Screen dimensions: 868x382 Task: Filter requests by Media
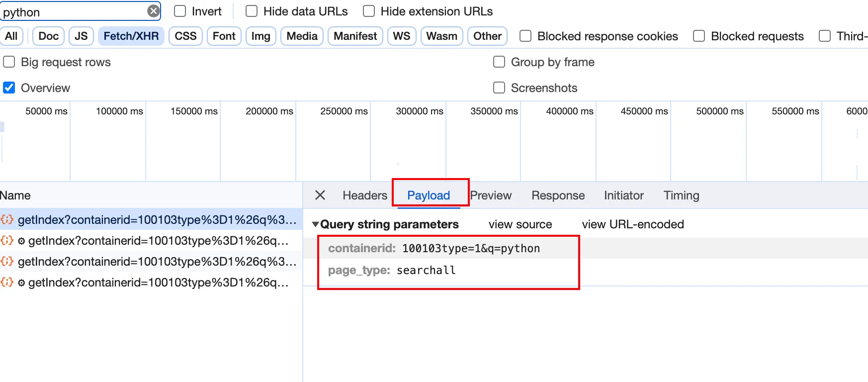302,36
